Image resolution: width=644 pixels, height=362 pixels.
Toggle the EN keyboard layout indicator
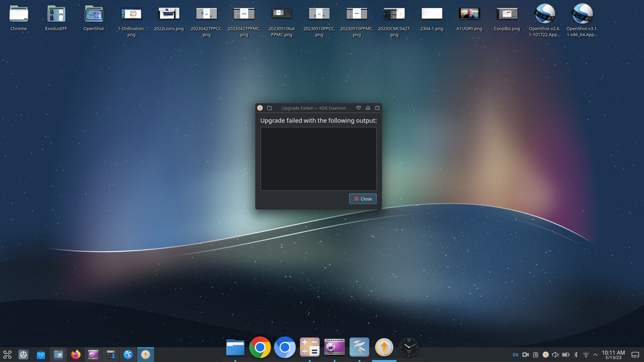pyautogui.click(x=515, y=355)
